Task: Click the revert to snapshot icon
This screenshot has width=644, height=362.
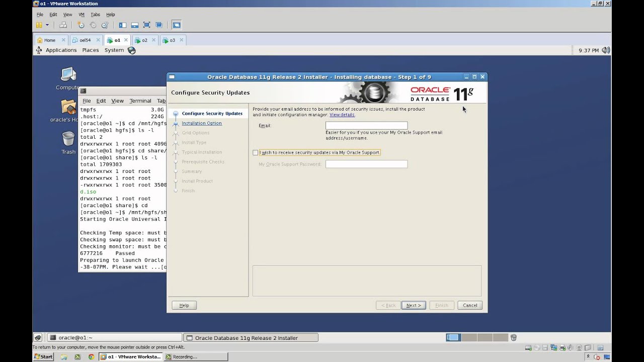Action: tap(93, 25)
